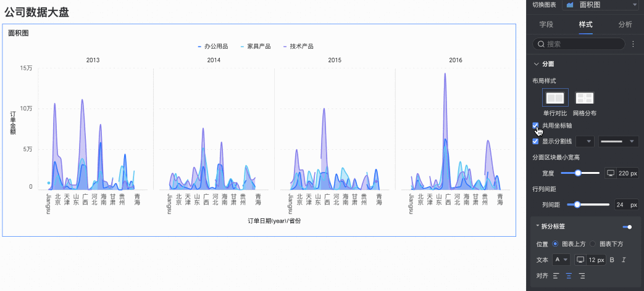
Task: Adjust the 列间距 slider handle
Action: pos(577,205)
